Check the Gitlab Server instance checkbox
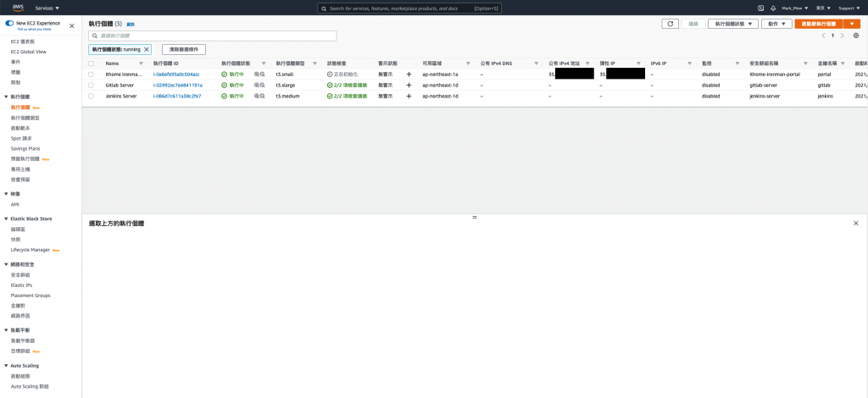The width and height of the screenshot is (868, 398). (x=91, y=86)
